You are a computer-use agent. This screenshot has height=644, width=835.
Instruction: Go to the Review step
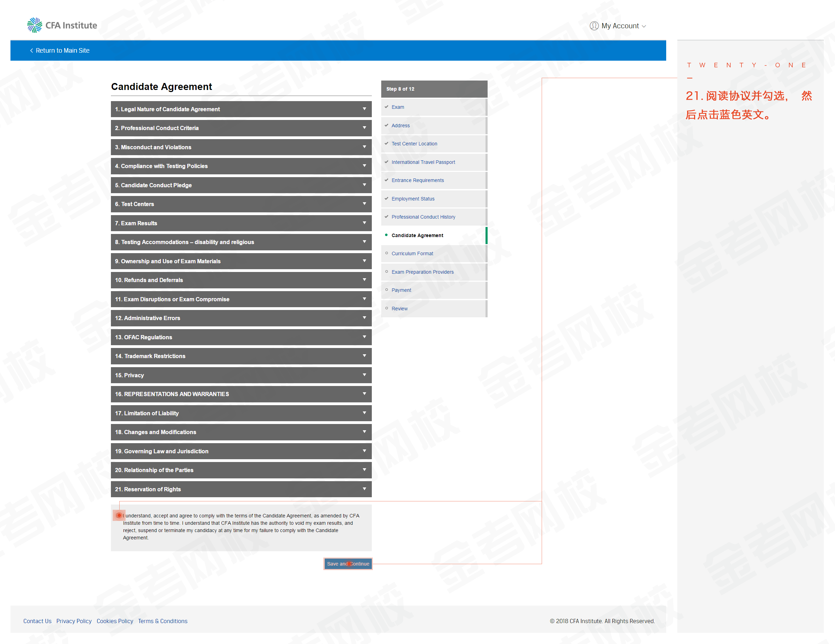[434, 309]
